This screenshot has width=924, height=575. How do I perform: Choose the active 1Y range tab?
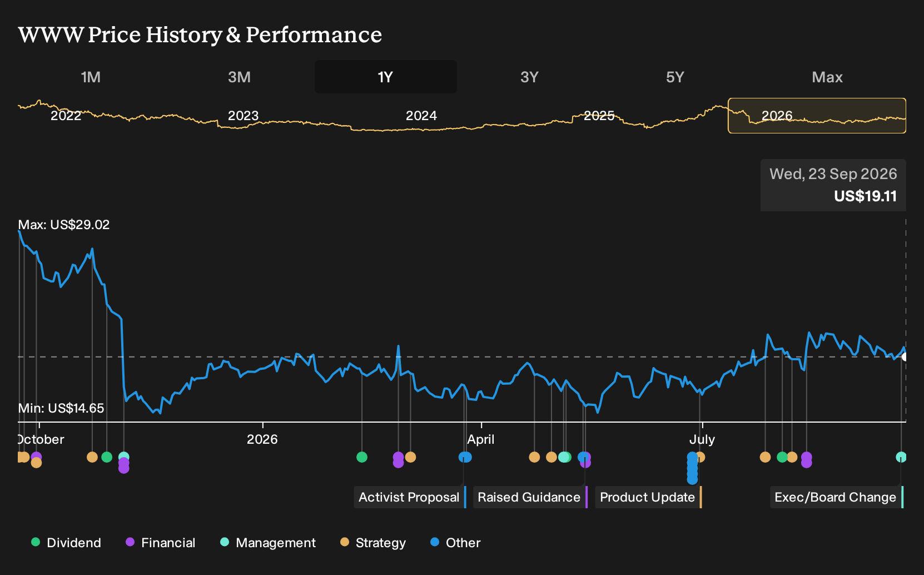click(386, 77)
